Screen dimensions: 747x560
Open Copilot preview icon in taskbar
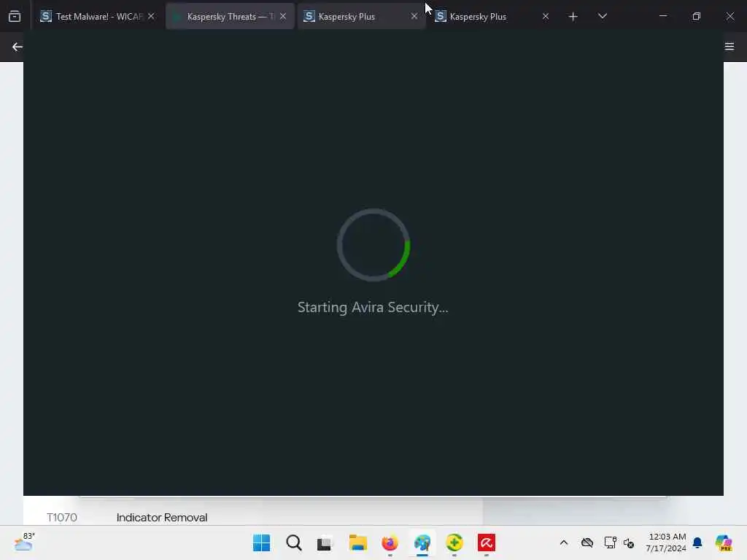click(x=724, y=542)
